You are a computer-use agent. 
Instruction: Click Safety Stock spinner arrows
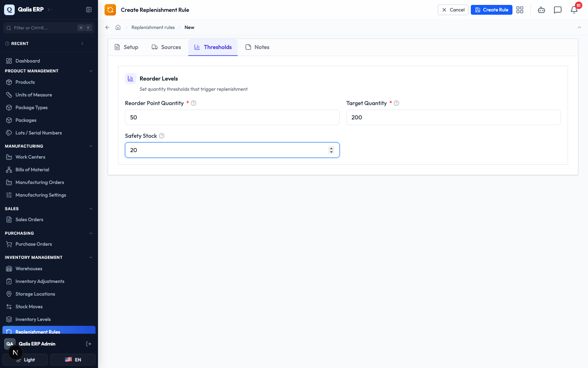click(x=331, y=150)
